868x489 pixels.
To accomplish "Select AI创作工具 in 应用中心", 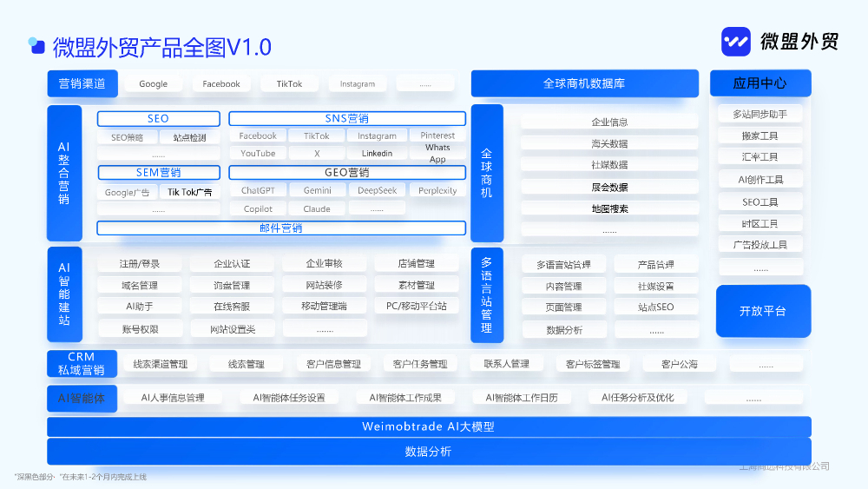I will [x=760, y=180].
